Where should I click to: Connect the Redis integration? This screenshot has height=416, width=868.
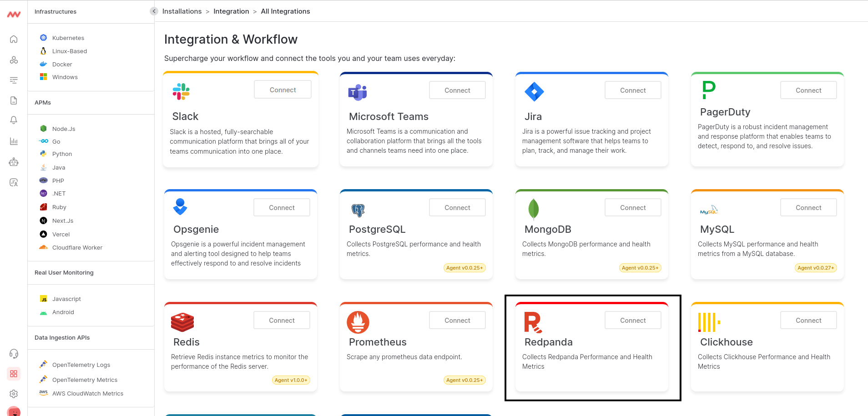coord(282,321)
